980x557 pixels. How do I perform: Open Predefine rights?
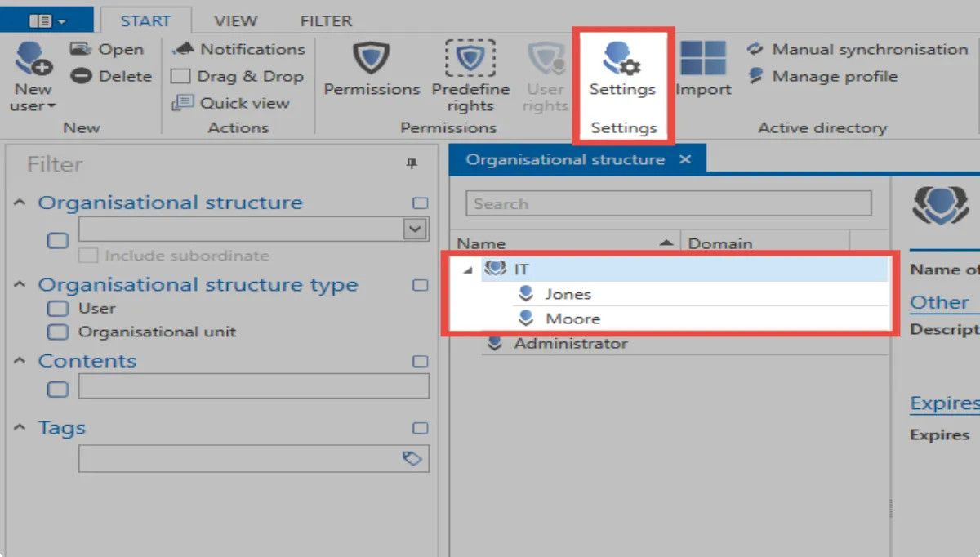click(470, 77)
